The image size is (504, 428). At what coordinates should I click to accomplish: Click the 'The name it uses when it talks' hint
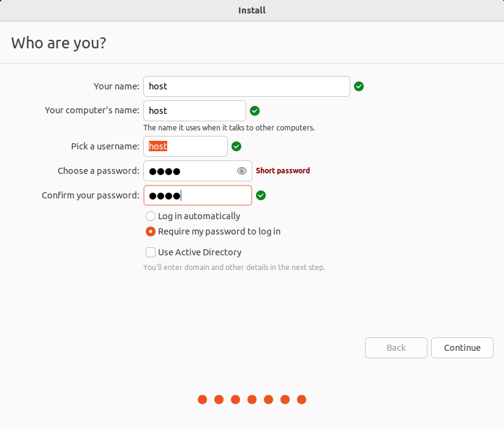229,128
